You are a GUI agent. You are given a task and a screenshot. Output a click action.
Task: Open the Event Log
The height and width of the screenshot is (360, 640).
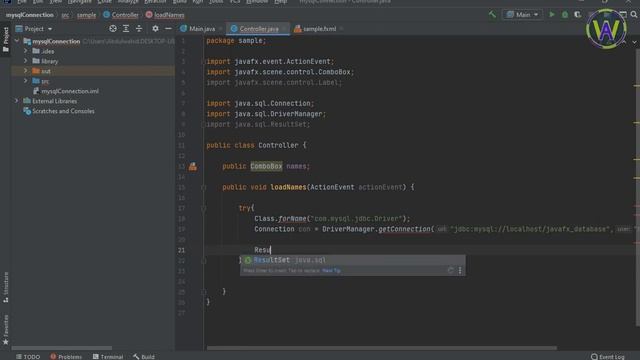click(608, 357)
